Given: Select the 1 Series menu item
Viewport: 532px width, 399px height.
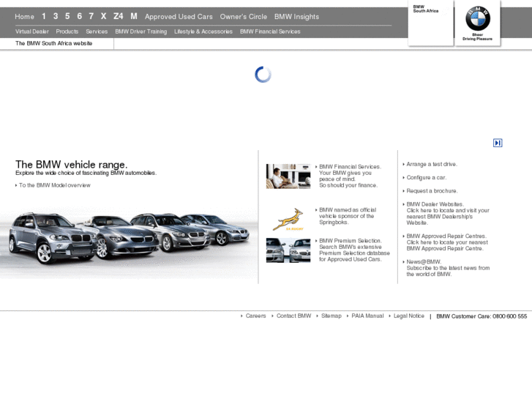Looking at the screenshot, I should 43,16.
